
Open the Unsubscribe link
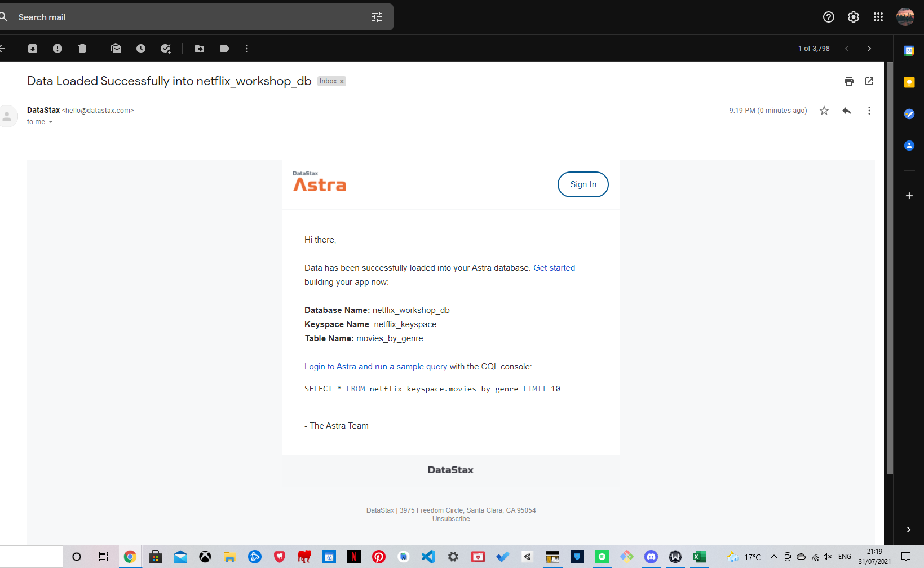pos(450,519)
